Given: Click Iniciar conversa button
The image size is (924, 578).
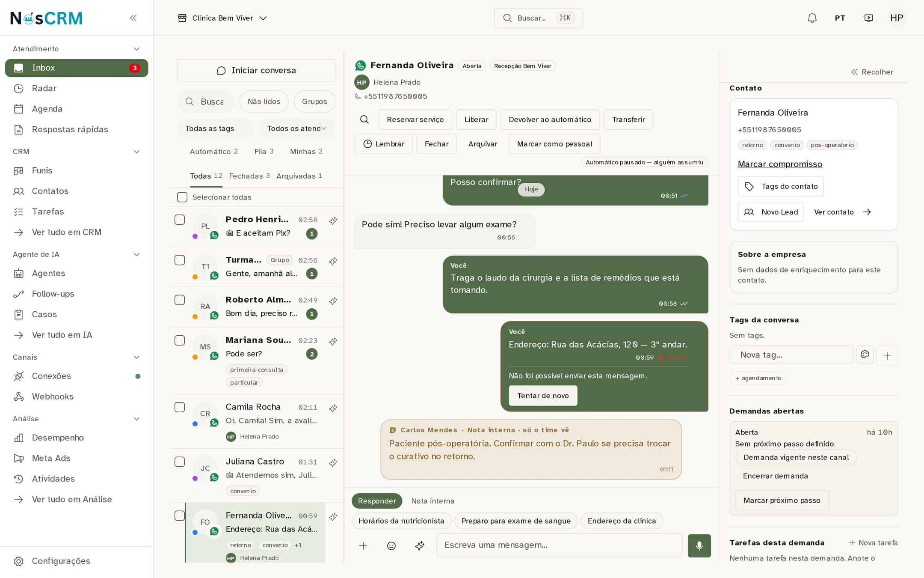Looking at the screenshot, I should pos(256,70).
